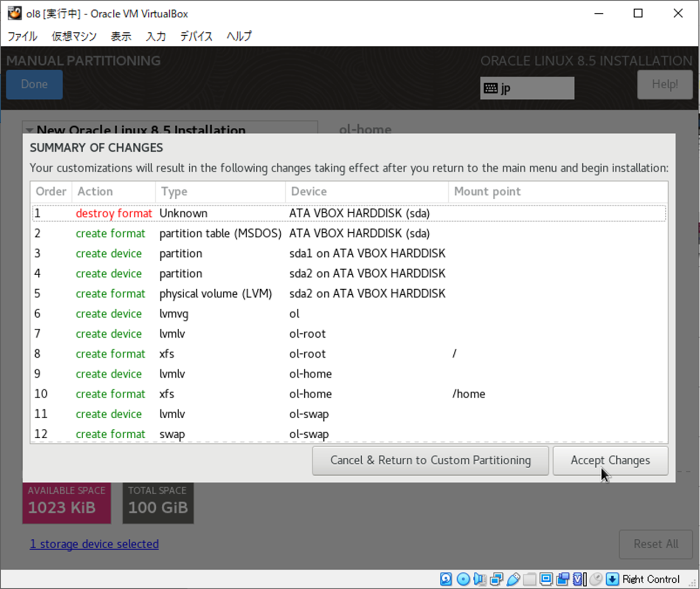Click the ORACLE LINUX 8.5 INSTALLATION heading
Viewport: 700px width, 589px height.
pyautogui.click(x=586, y=61)
